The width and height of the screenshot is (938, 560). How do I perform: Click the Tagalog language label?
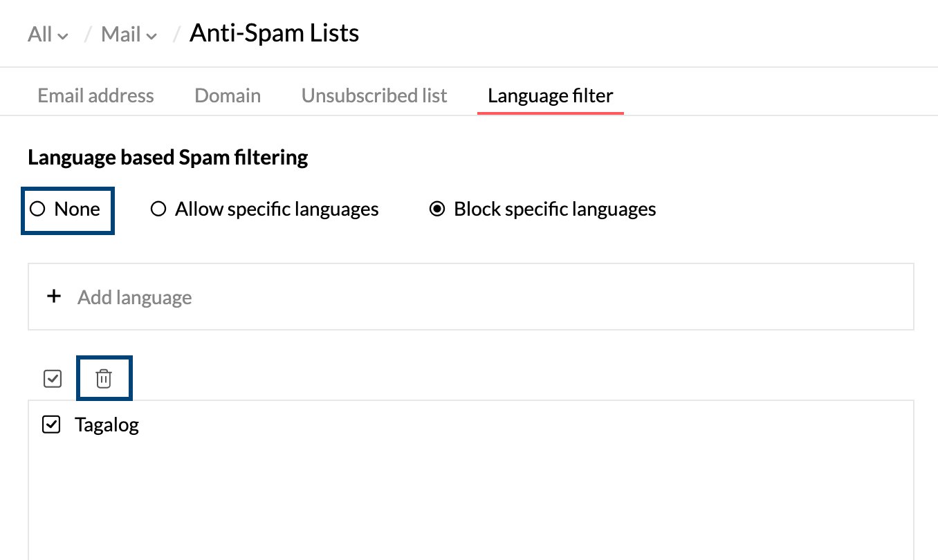107,424
